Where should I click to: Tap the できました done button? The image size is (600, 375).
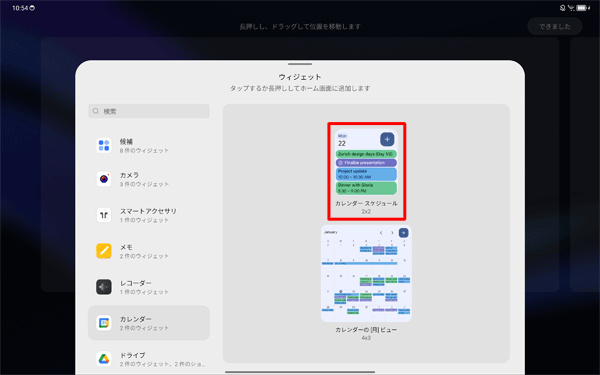coord(555,26)
